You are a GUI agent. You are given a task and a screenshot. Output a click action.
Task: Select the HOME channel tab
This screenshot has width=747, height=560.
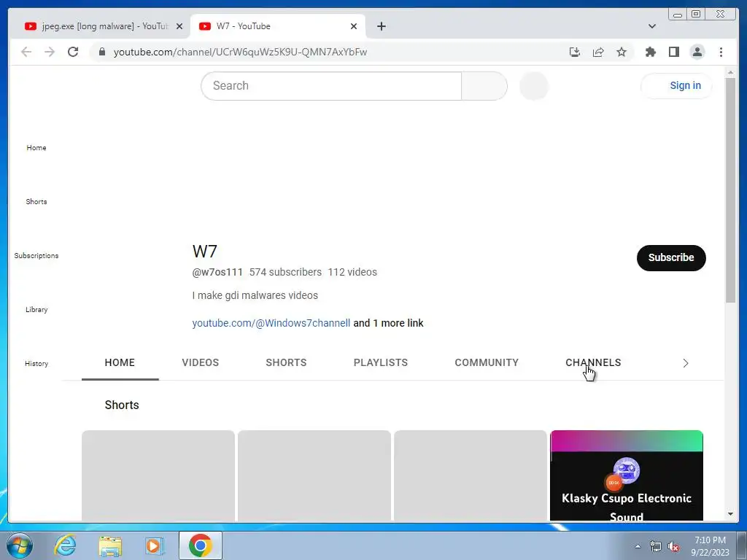pos(120,362)
